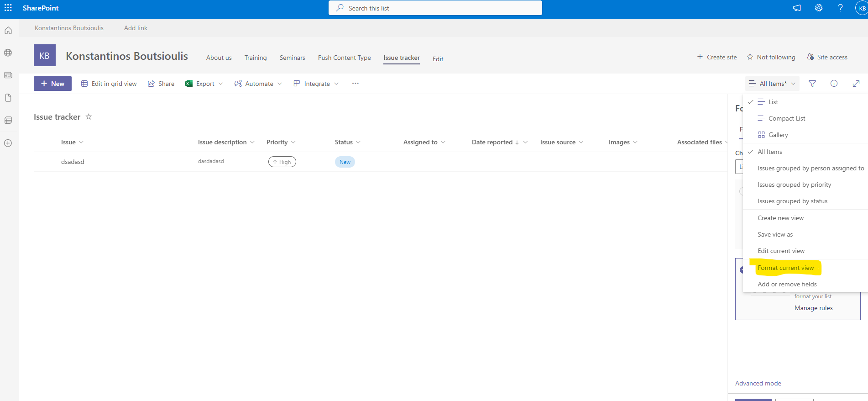Open the Issue source column menu
The image size is (868, 401).
[561, 142]
